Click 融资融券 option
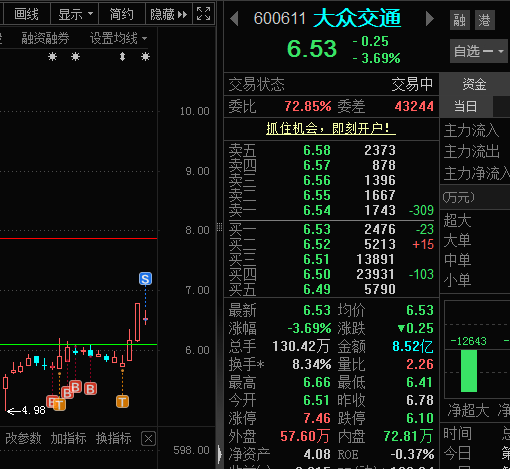 coord(45,39)
